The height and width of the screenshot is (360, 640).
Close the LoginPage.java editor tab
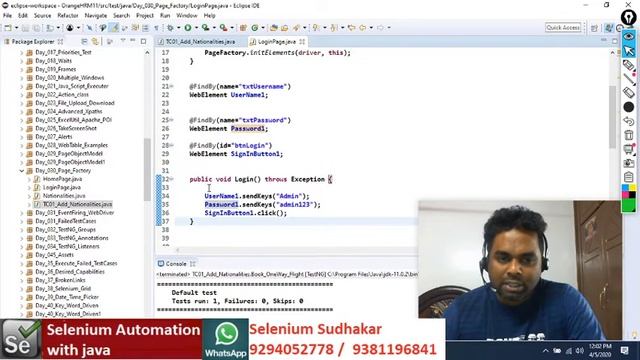point(302,42)
